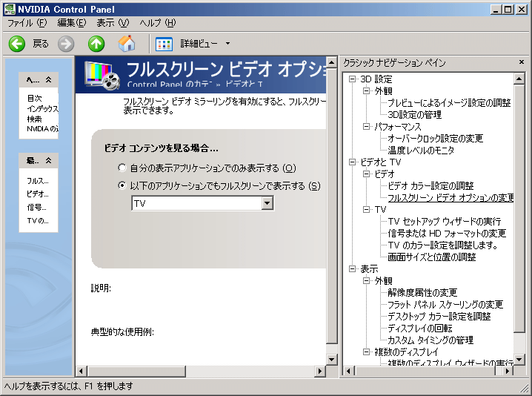Select 自分の表示アプリケーションでのみ表示する radio option
The height and width of the screenshot is (396, 532).
[x=122, y=168]
